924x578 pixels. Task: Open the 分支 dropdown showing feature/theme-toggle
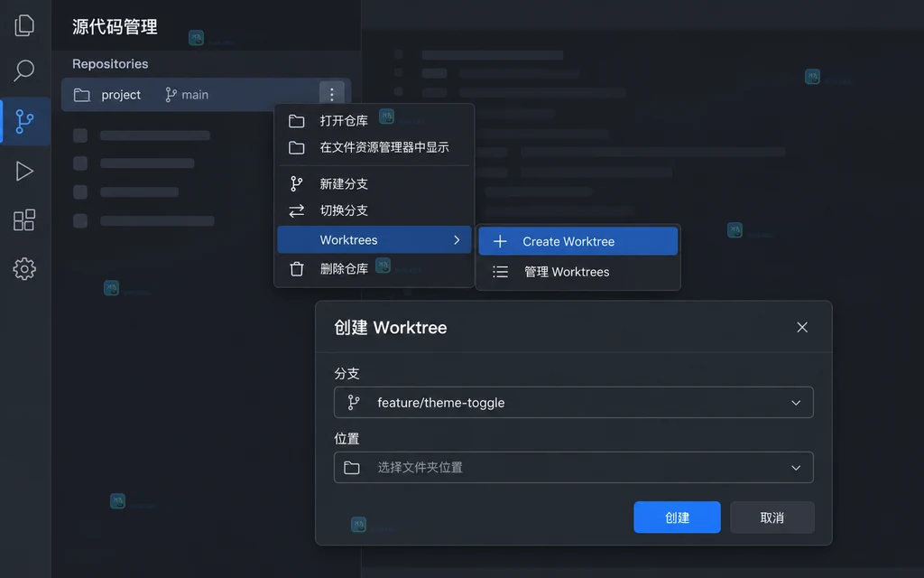573,402
